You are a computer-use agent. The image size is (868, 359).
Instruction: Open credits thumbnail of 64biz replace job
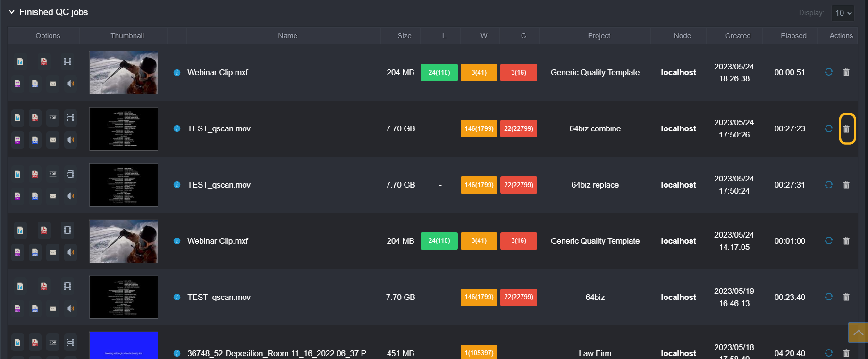(124, 185)
